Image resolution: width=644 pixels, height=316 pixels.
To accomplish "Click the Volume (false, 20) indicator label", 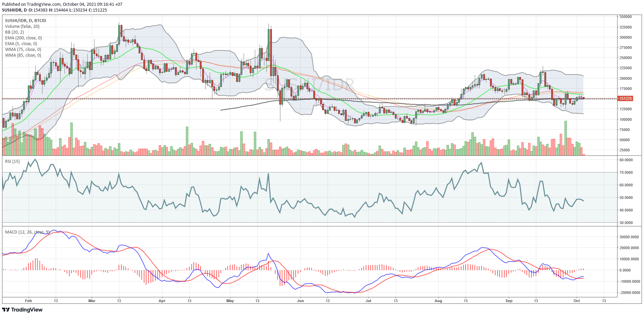I will (22, 26).
